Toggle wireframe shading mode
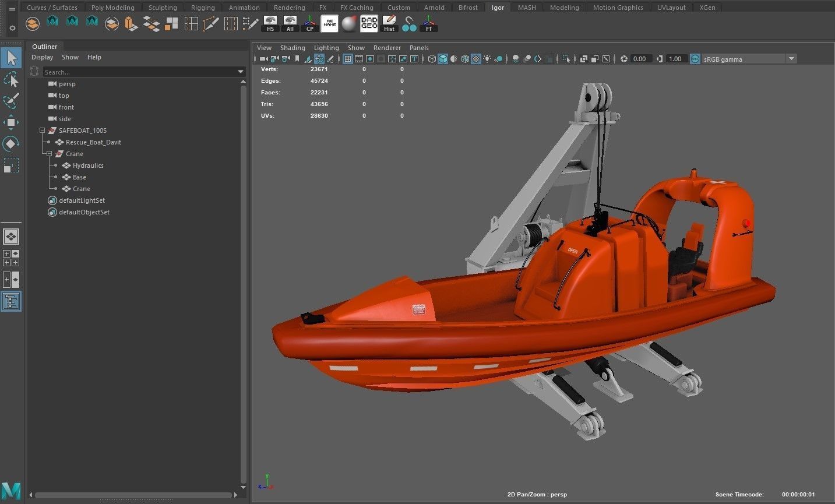 point(432,59)
